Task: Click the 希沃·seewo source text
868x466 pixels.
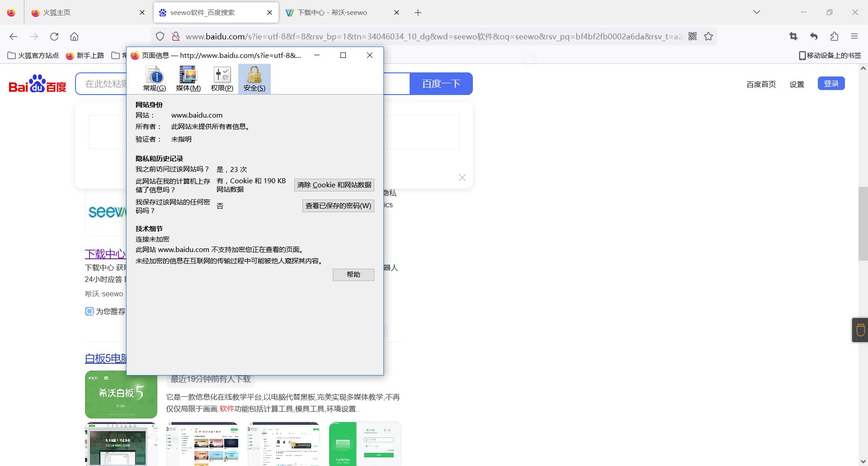Action: pos(104,294)
